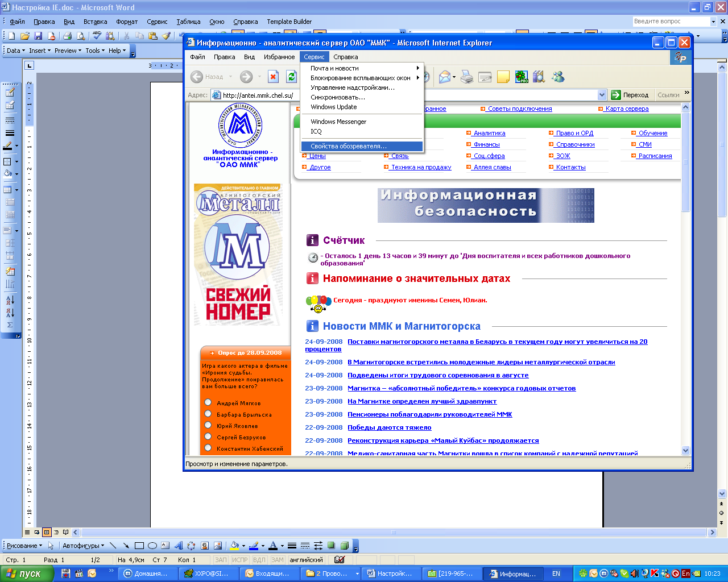Open IE Избранное menu
Image resolution: width=728 pixels, height=582 pixels.
(x=279, y=57)
